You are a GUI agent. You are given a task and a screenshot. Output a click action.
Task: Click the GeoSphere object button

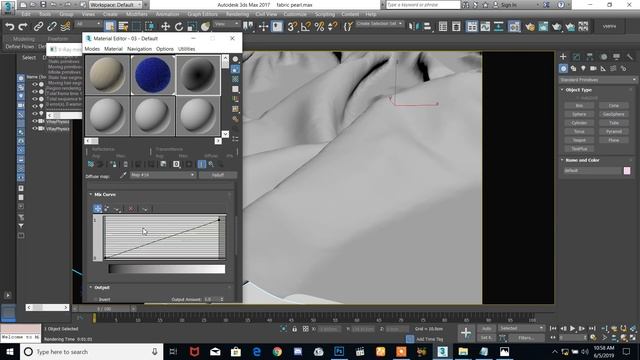pyautogui.click(x=614, y=114)
